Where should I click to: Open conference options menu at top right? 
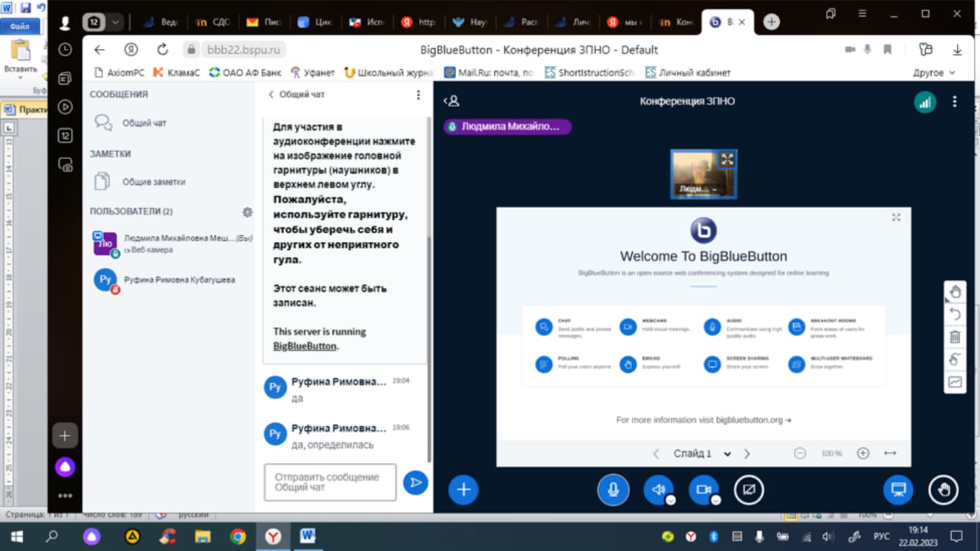coord(954,102)
